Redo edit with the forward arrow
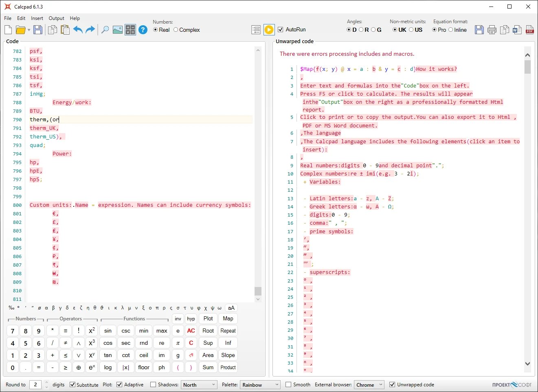 pos(90,30)
